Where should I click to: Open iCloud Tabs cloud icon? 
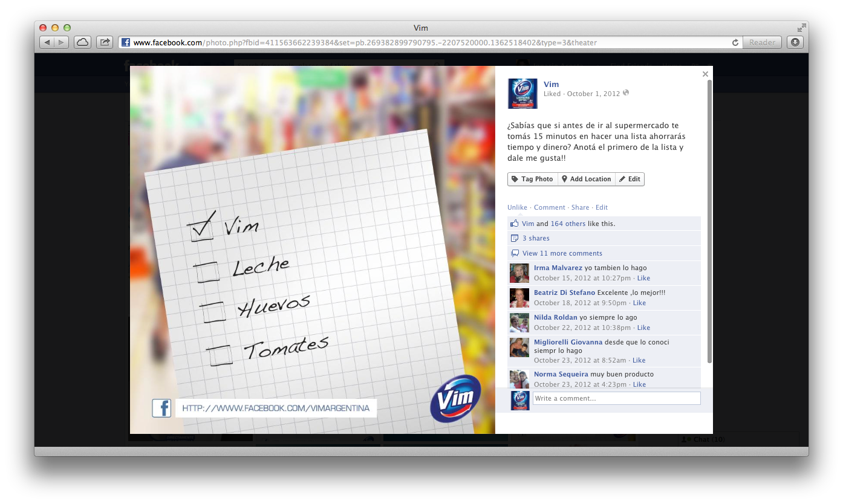click(82, 42)
